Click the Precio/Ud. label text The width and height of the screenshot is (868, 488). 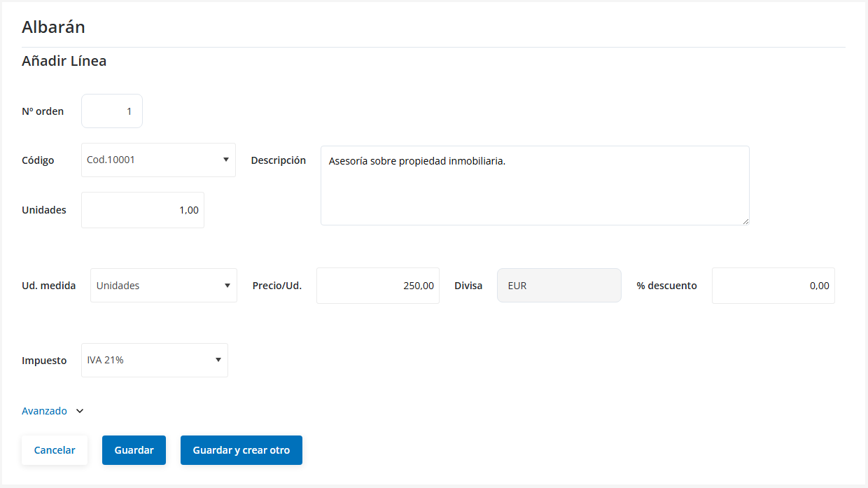pos(276,286)
